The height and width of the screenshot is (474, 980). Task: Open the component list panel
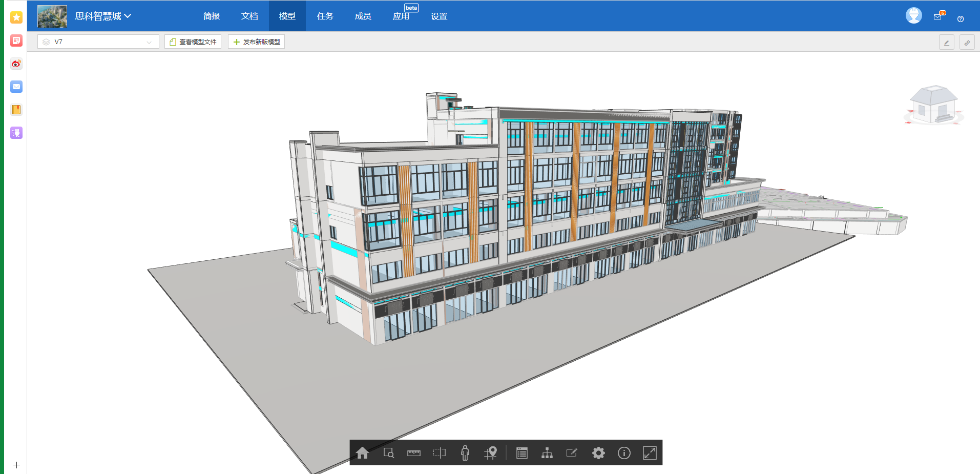coord(522,453)
